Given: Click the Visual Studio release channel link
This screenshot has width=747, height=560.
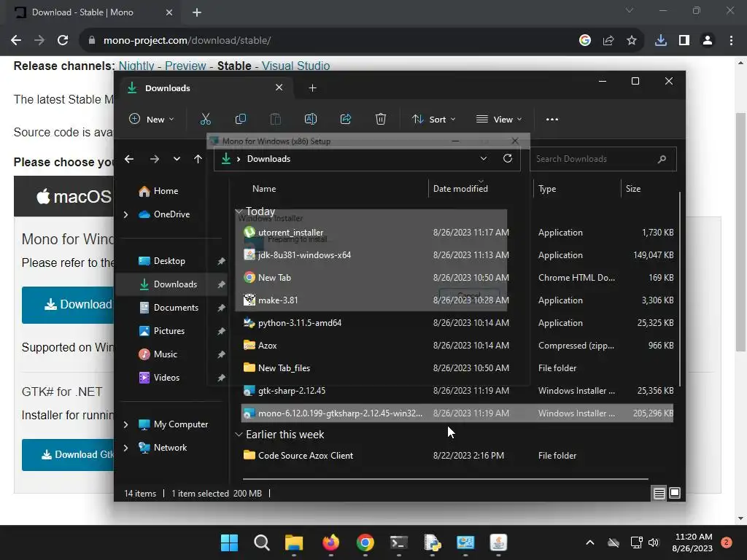Looking at the screenshot, I should [296, 66].
